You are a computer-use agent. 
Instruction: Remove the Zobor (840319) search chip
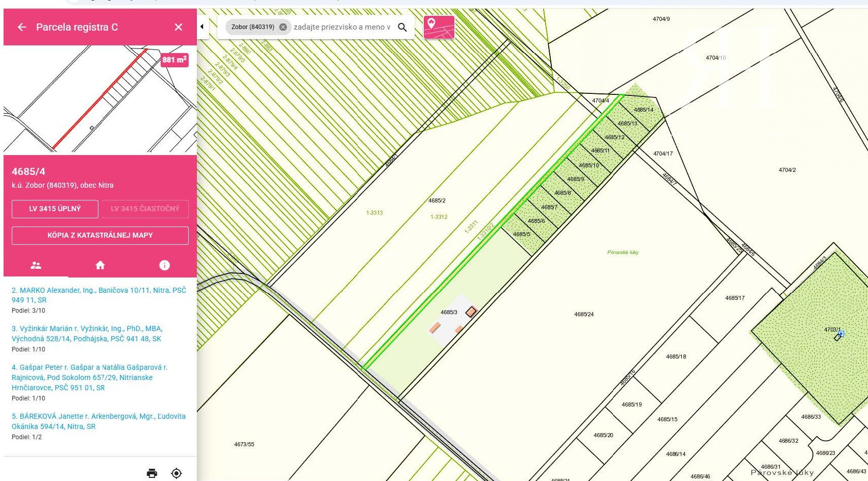tap(283, 27)
